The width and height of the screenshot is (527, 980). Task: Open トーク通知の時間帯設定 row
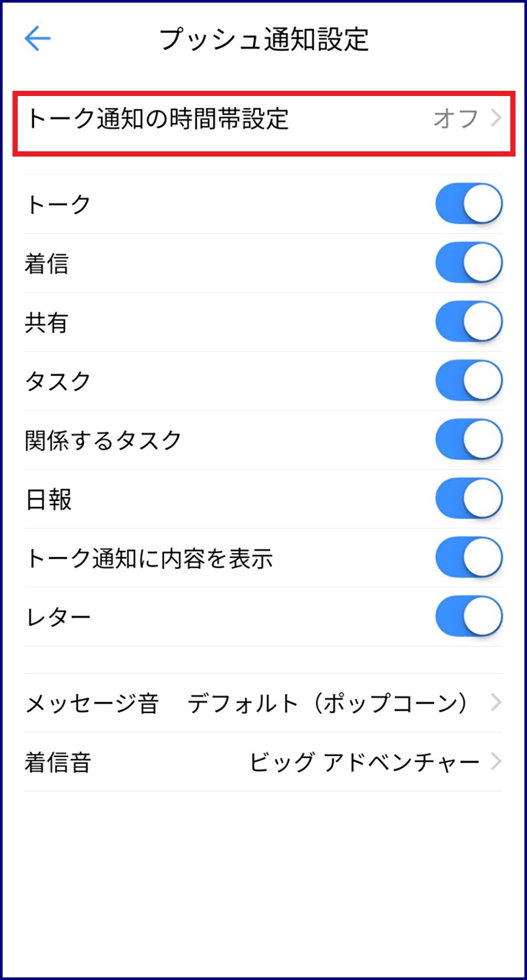point(158,119)
